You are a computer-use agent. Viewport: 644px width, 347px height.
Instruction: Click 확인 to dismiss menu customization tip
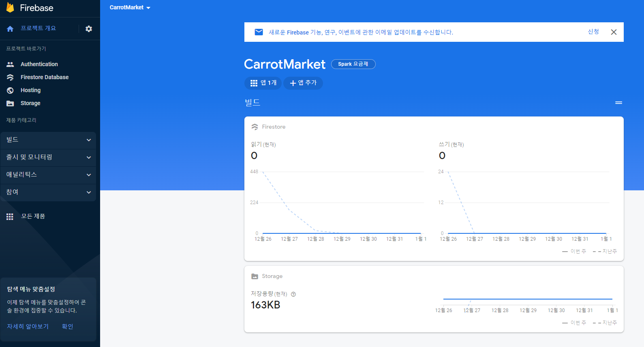point(67,326)
